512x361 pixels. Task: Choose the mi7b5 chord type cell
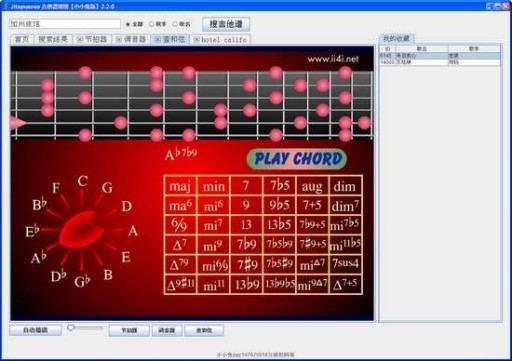tap(345, 225)
